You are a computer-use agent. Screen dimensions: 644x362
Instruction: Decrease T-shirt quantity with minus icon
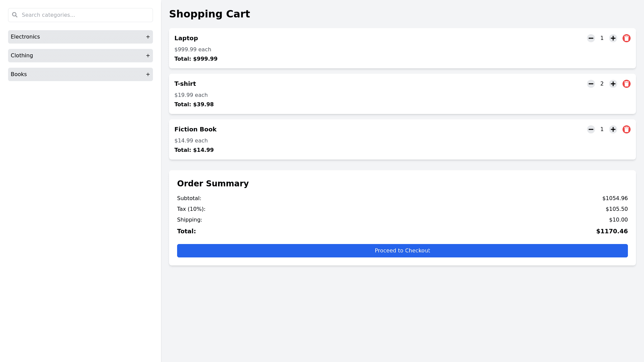pos(591,84)
